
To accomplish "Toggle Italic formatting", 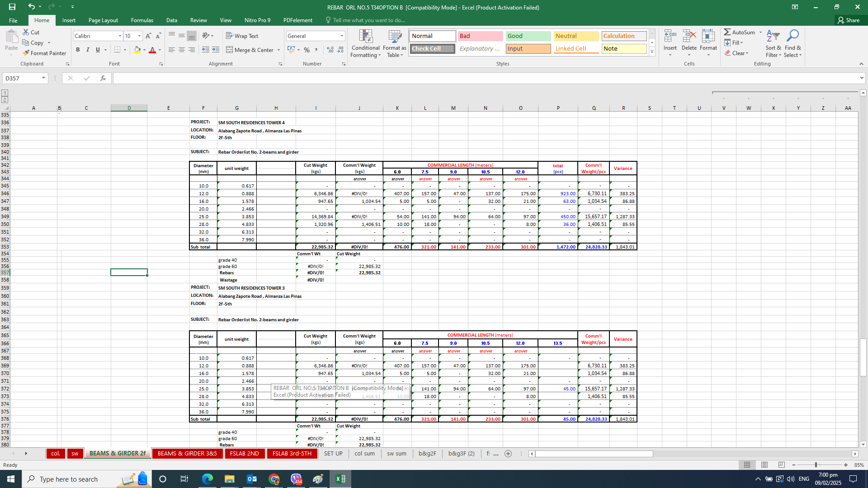I will pyautogui.click(x=88, y=50).
